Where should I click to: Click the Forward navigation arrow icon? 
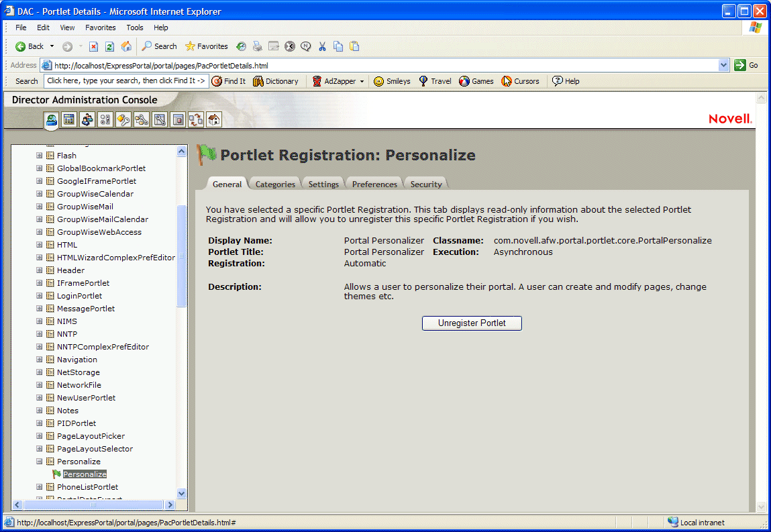pyautogui.click(x=67, y=46)
